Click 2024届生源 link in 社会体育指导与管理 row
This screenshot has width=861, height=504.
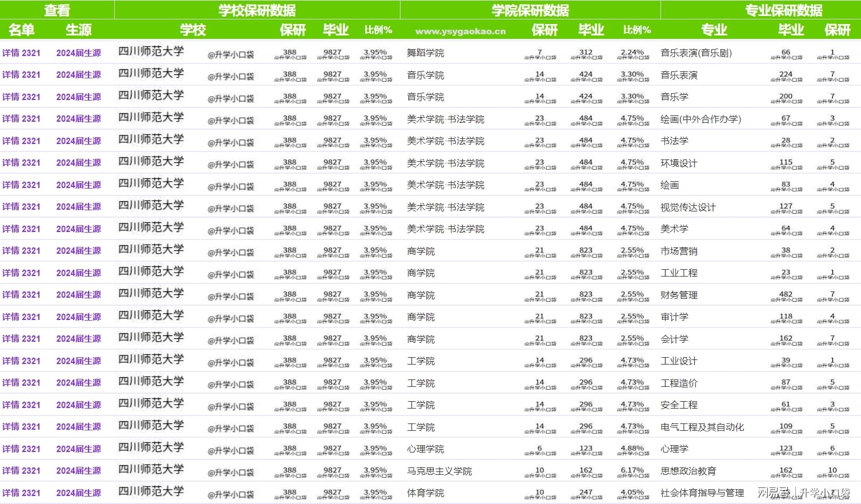tap(78, 493)
